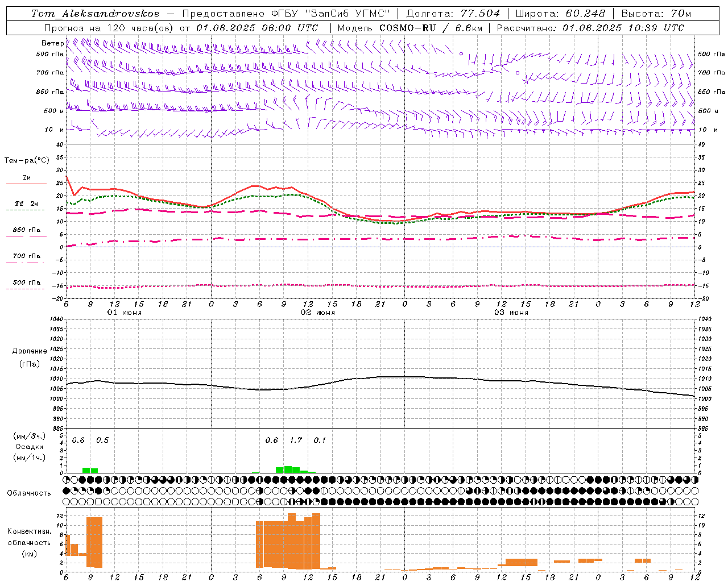Image resolution: width=728 pixels, height=582 pixels.
Task: Click the elevation text Высота: 70м
Action: (656, 14)
